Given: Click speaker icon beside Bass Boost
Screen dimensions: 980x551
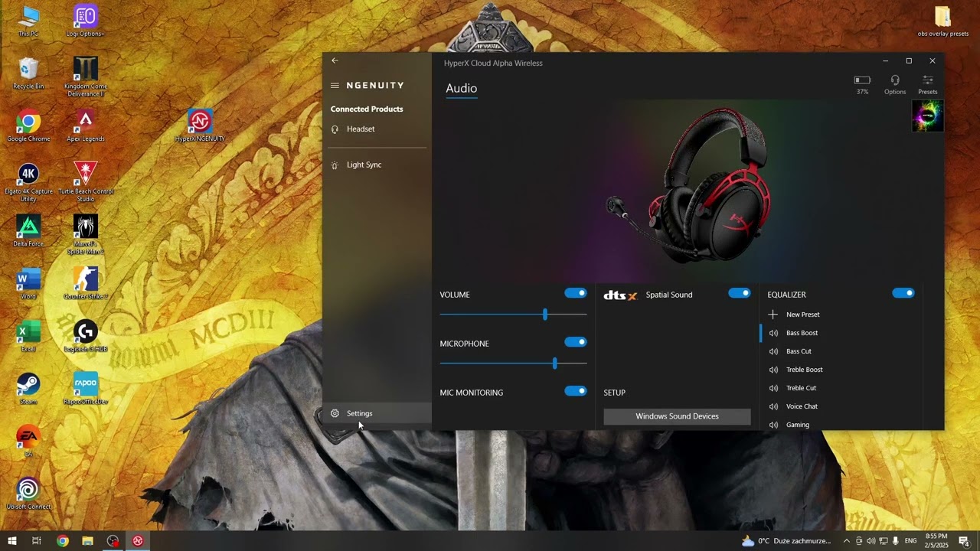Looking at the screenshot, I should 773,333.
